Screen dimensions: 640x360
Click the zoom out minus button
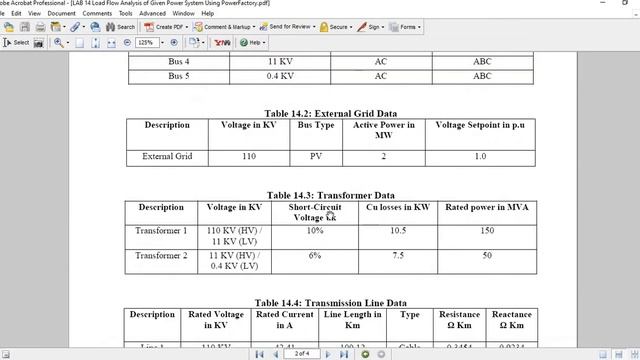tap(127, 42)
